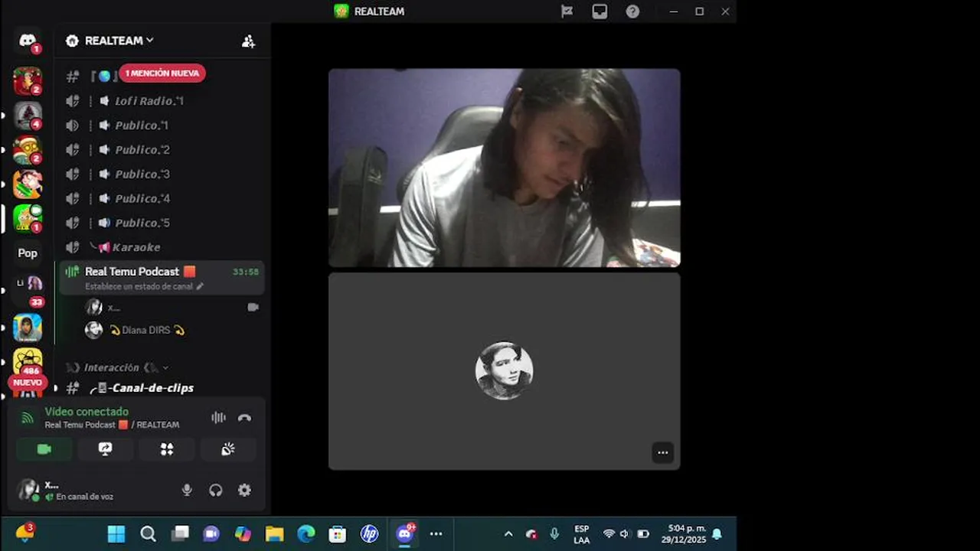Image resolution: width=980 pixels, height=551 pixels.
Task: Select Real Temu Podcast channel
Action: click(163, 278)
